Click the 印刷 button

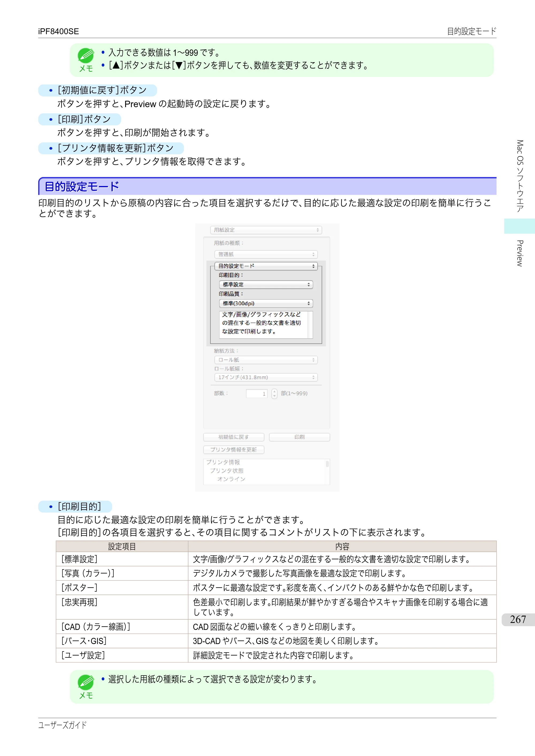299,437
